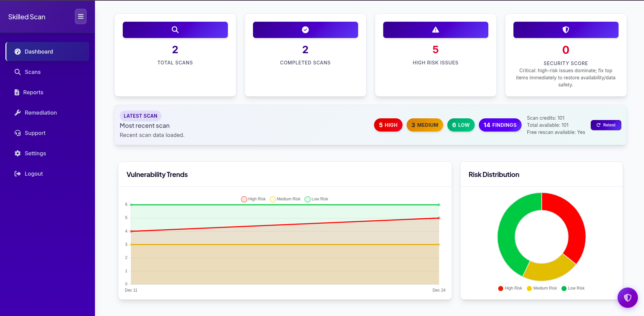This screenshot has width=644, height=316.
Task: Open the Scans page from sidebar
Action: tap(33, 72)
